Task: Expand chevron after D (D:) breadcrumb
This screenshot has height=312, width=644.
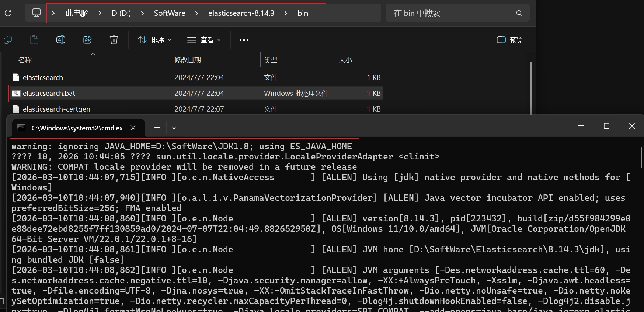Action: [142, 13]
